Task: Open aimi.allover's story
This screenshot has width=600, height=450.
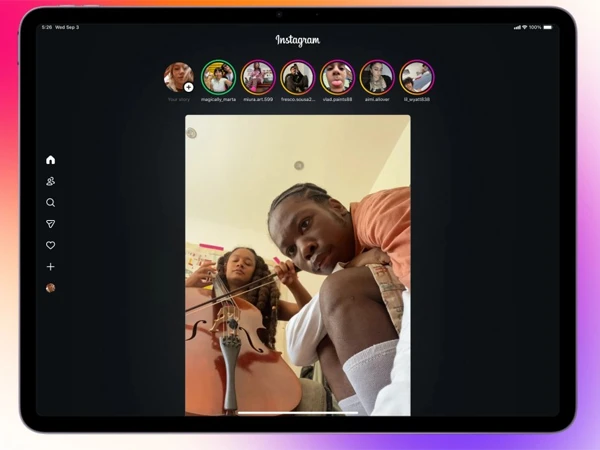Action: (x=377, y=77)
